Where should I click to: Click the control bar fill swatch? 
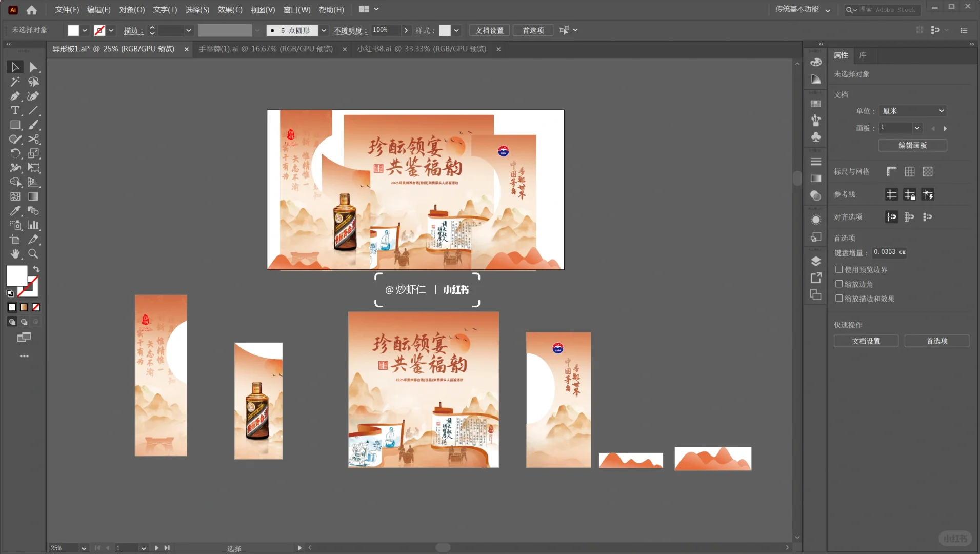73,30
